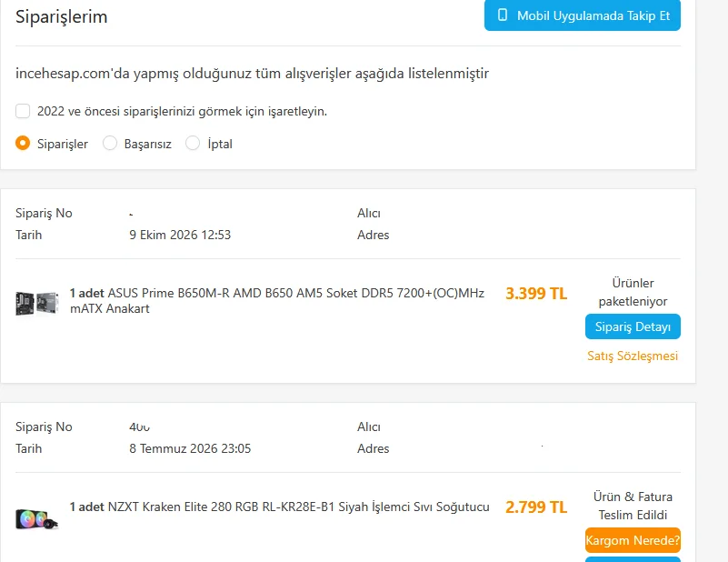Viewport: 728px width, 562px height.
Task: Click ASUS Prime B650M-R AMD B650 product name
Action: (x=276, y=300)
